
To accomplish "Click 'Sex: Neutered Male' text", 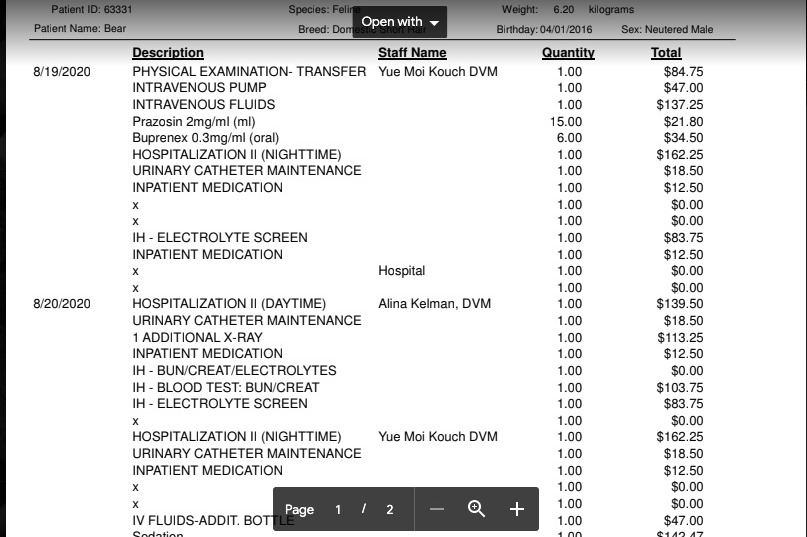I will 667,29.
